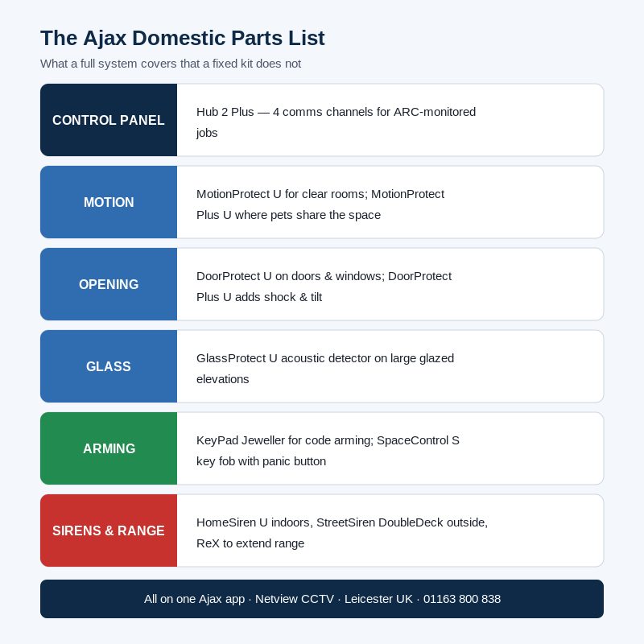Click the CONTROL PANEL label block
This screenshot has width=644, height=644.
point(109,120)
